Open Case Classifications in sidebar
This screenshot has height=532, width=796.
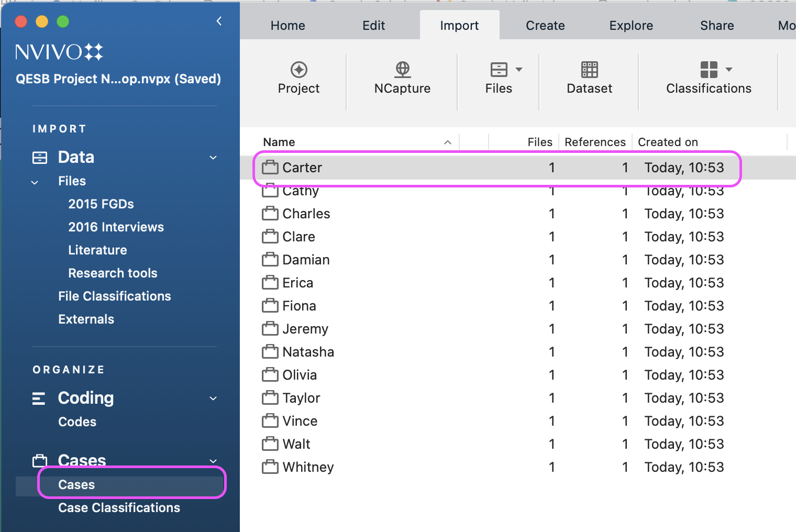click(119, 508)
